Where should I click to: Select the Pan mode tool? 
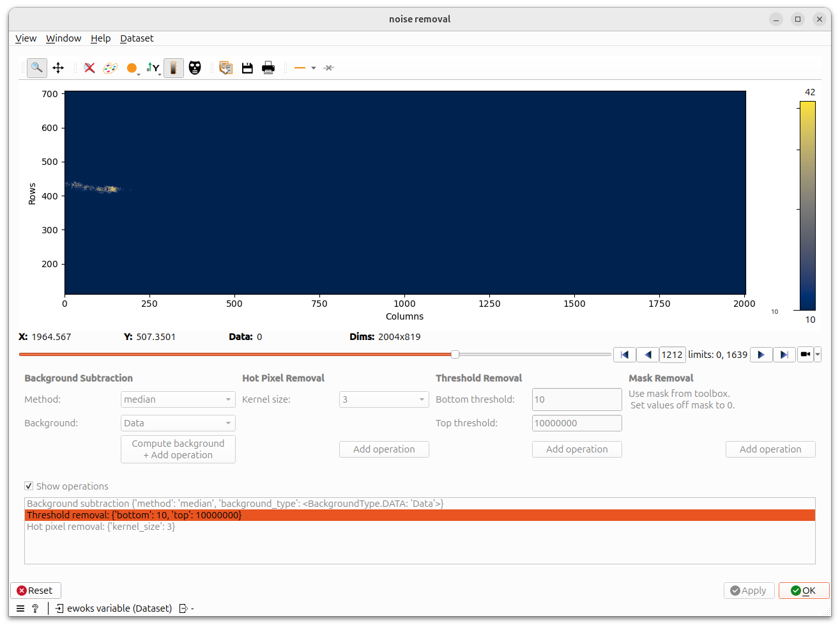(x=58, y=68)
